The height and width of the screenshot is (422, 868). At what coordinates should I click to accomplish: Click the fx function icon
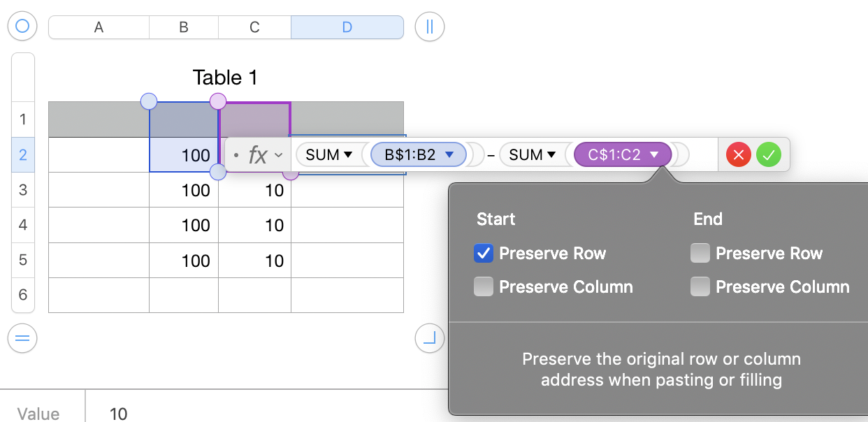coord(258,154)
